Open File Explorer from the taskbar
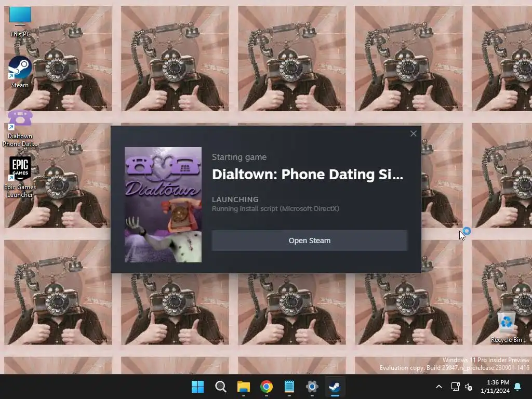 point(243,387)
